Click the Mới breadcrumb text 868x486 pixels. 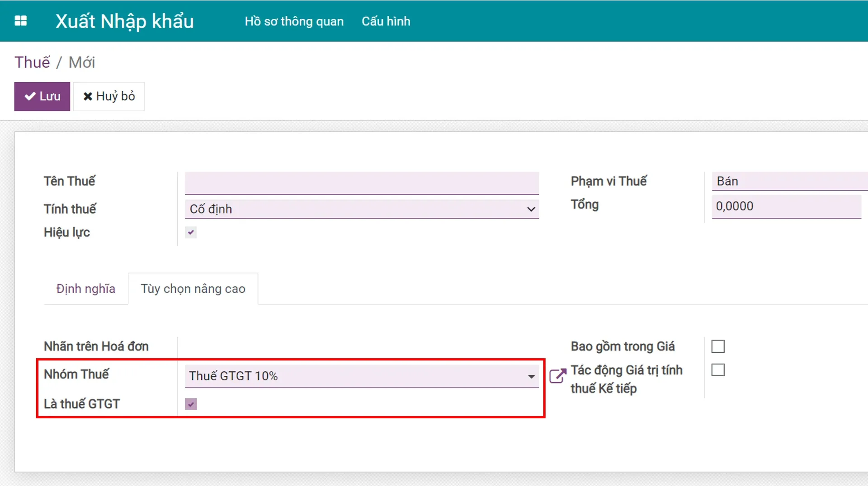click(82, 62)
